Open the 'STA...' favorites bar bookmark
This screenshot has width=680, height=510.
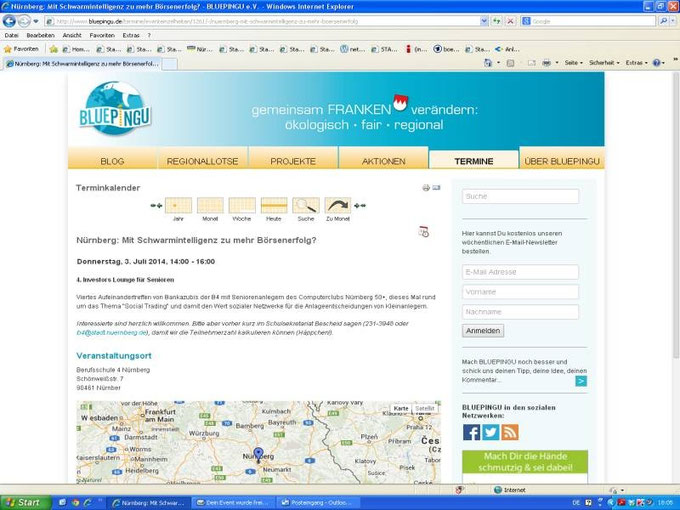click(x=384, y=49)
